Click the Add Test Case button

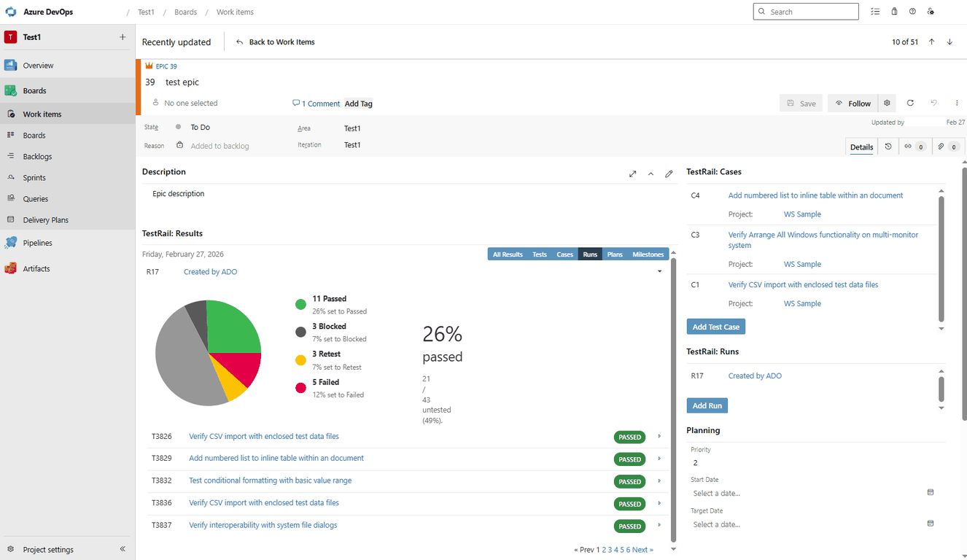pos(716,327)
